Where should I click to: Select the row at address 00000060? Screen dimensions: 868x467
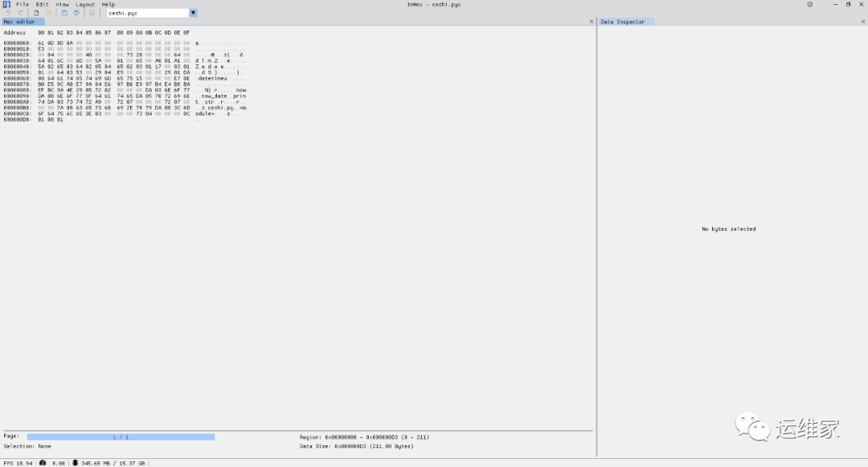(125, 79)
